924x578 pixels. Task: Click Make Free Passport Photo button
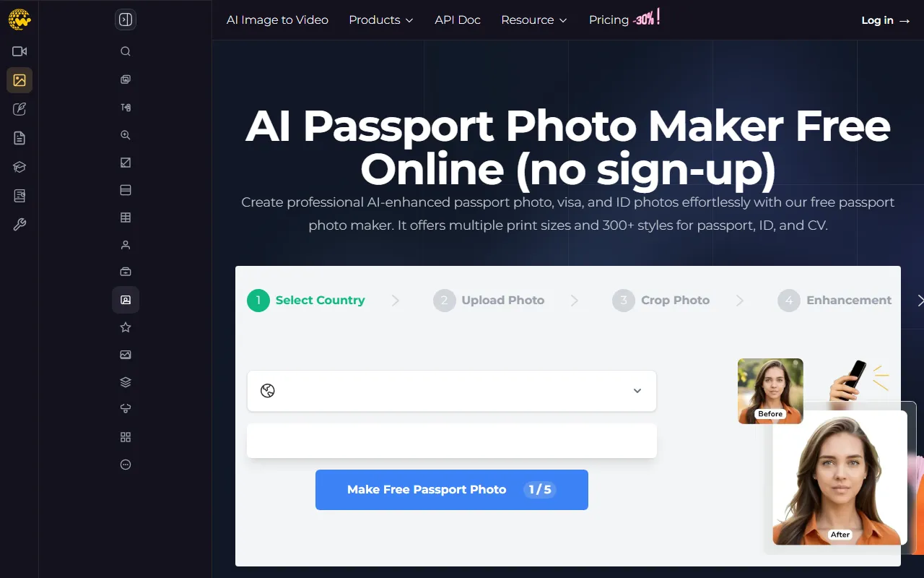(x=452, y=490)
